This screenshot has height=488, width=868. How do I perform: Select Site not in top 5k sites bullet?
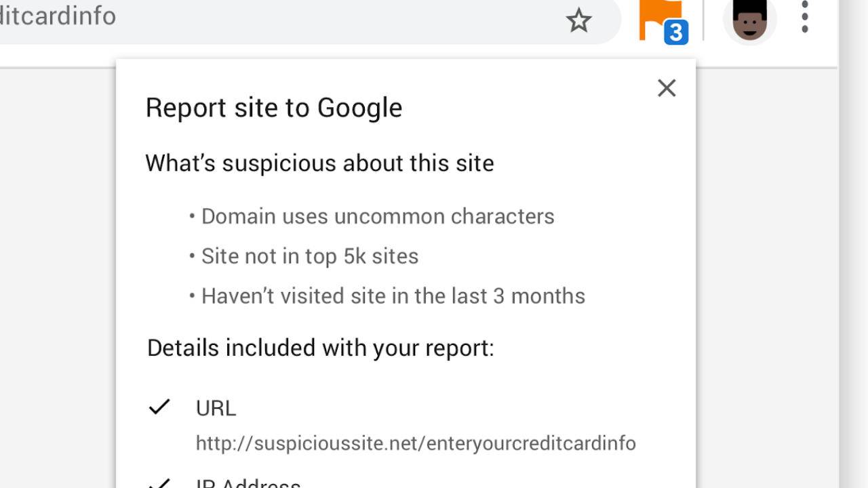[304, 256]
